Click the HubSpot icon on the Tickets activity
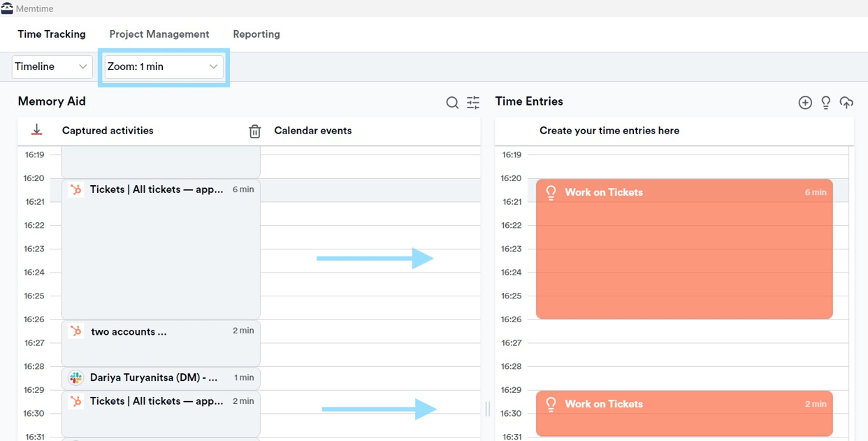 pyautogui.click(x=75, y=189)
